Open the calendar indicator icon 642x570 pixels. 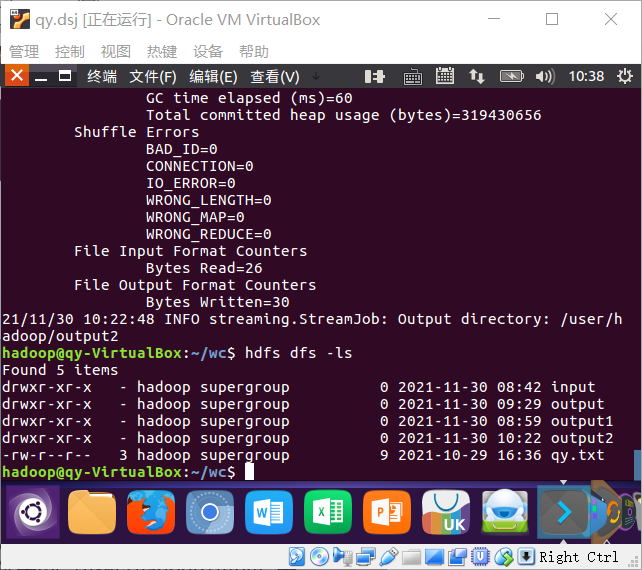click(x=445, y=76)
